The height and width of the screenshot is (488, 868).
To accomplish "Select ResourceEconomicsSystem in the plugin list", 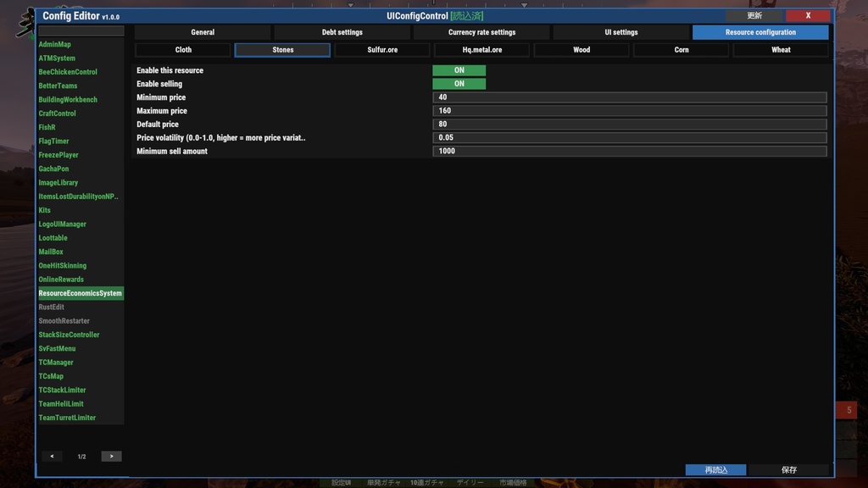I will tap(81, 292).
